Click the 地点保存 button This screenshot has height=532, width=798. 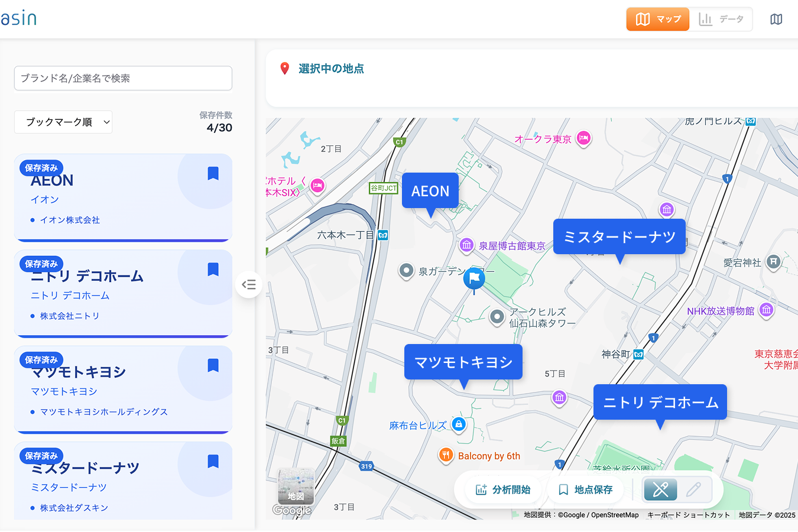coord(585,489)
